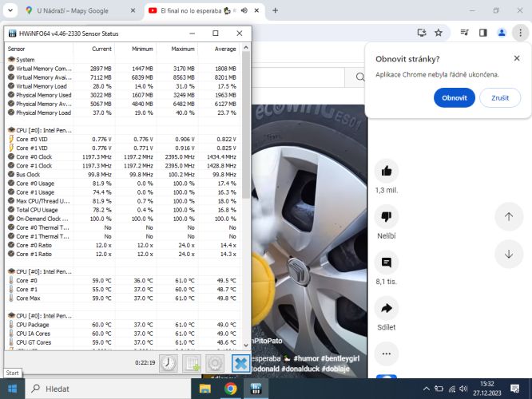Screen dimensions: 532x399
Task: Go to the next short video
Action: point(509,254)
